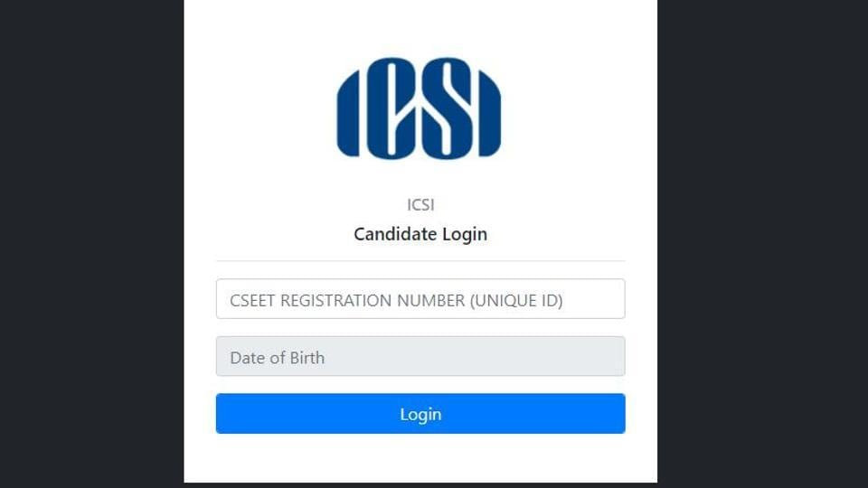The image size is (868, 488).
Task: Click white space above the ICSI logo
Action: [x=420, y=26]
